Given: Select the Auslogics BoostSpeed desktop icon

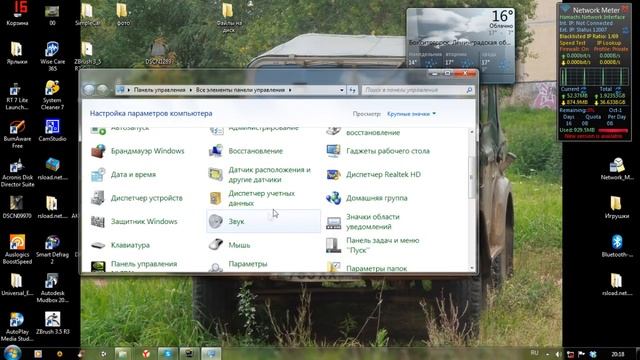Looking at the screenshot, I should [x=17, y=249].
